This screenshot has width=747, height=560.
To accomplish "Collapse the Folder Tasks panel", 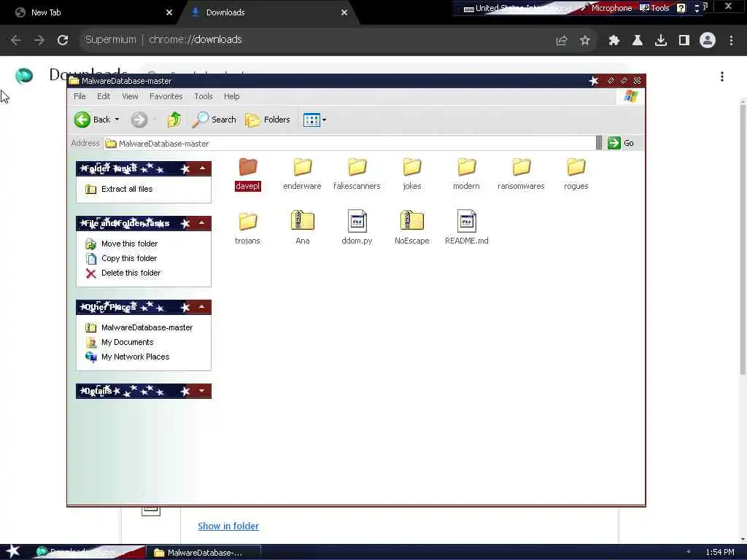I will [203, 168].
